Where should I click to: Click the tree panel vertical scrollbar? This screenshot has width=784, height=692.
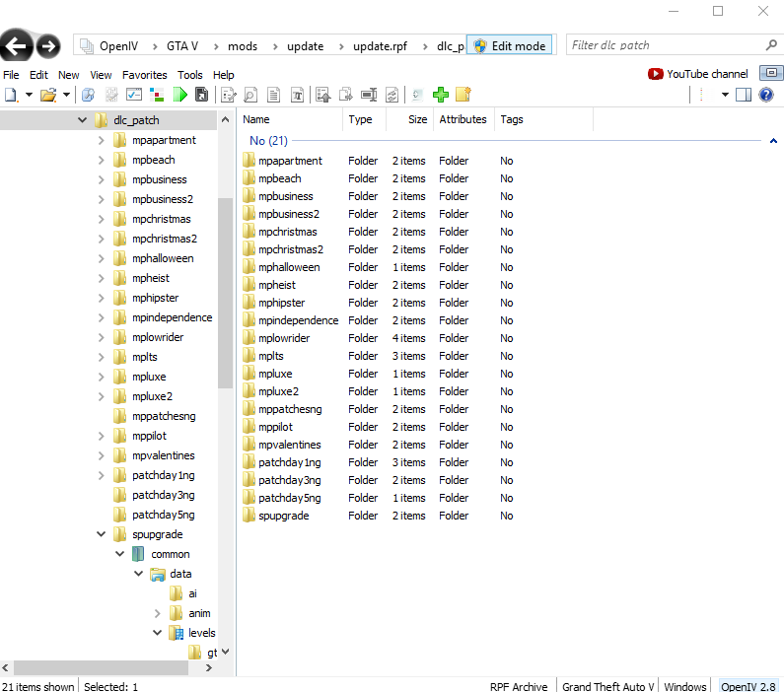pyautogui.click(x=225, y=293)
